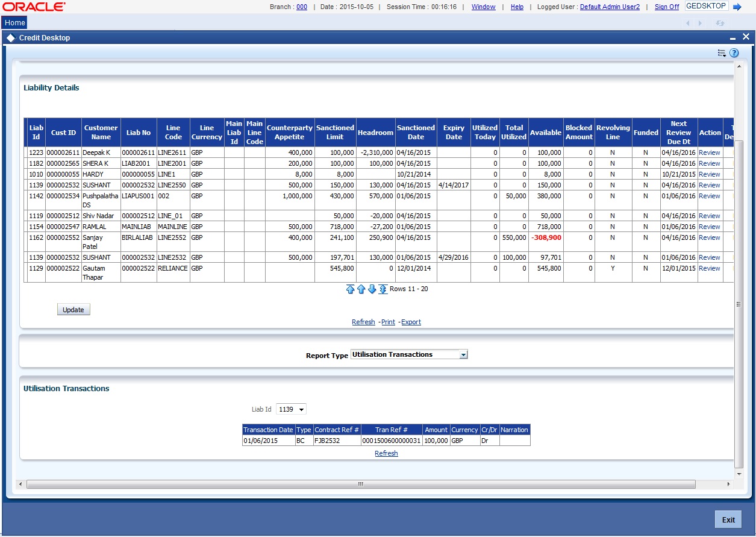Open the Help link in header
Image resolution: width=756 pixels, height=537 pixels.
click(x=517, y=7)
